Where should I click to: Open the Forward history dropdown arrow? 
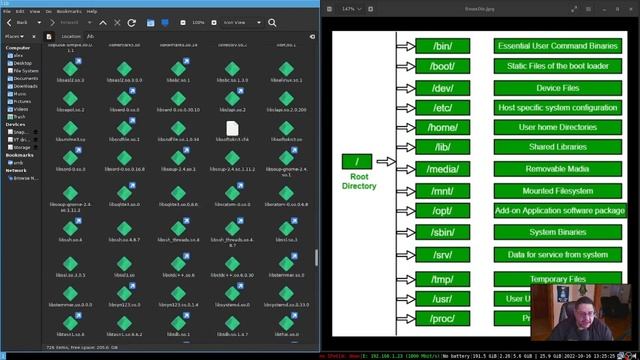[x=89, y=23]
